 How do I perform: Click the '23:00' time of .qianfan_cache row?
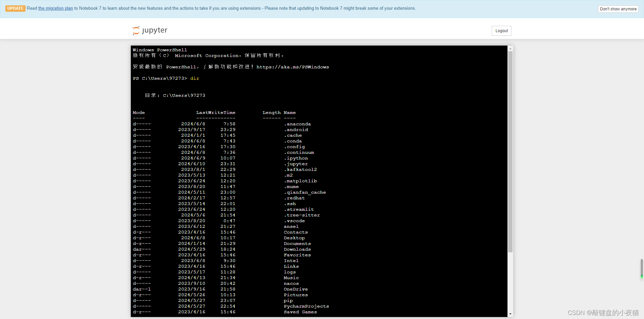point(228,192)
